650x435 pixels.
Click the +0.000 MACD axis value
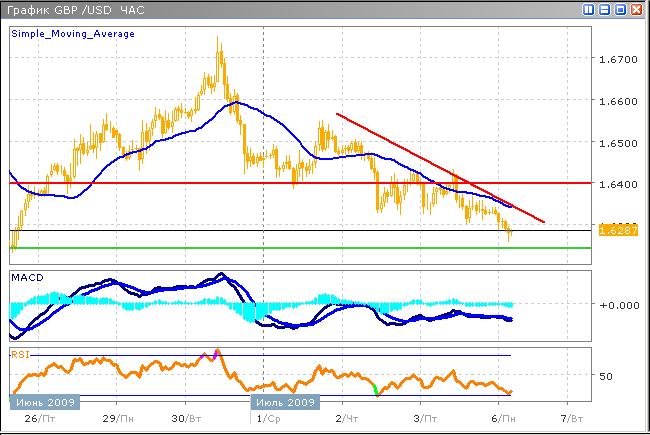[x=619, y=305]
